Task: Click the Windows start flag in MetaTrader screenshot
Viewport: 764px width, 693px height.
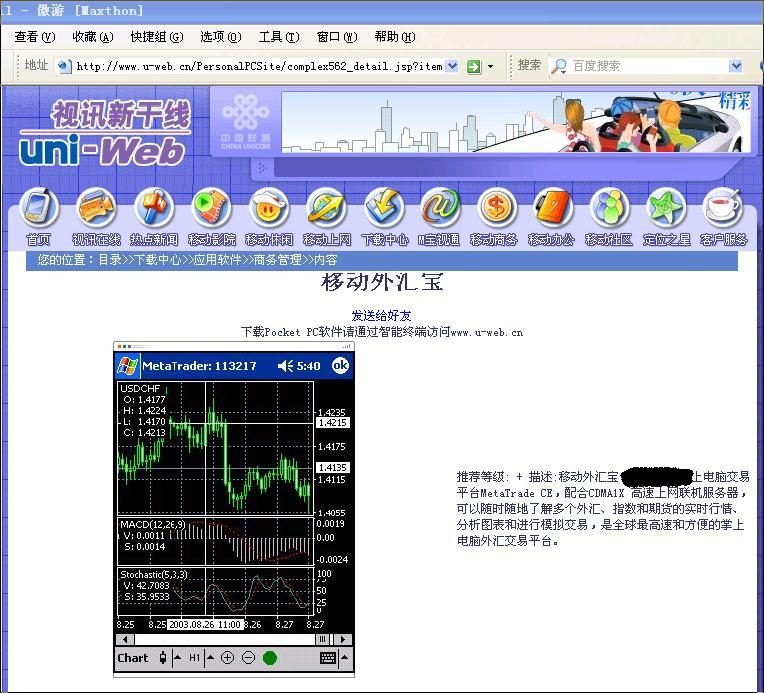Action: click(x=127, y=366)
